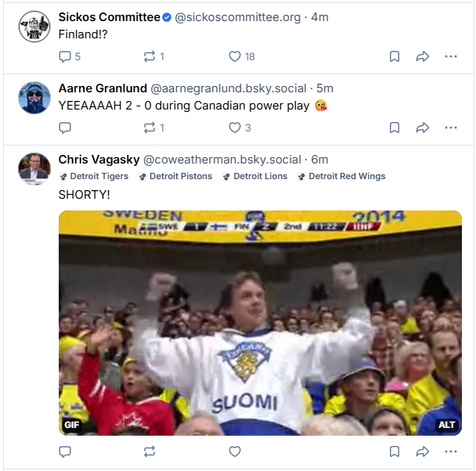Image resolution: width=476 pixels, height=471 pixels.
Task: Bookmark Aarne Granlund's post
Action: (x=395, y=128)
